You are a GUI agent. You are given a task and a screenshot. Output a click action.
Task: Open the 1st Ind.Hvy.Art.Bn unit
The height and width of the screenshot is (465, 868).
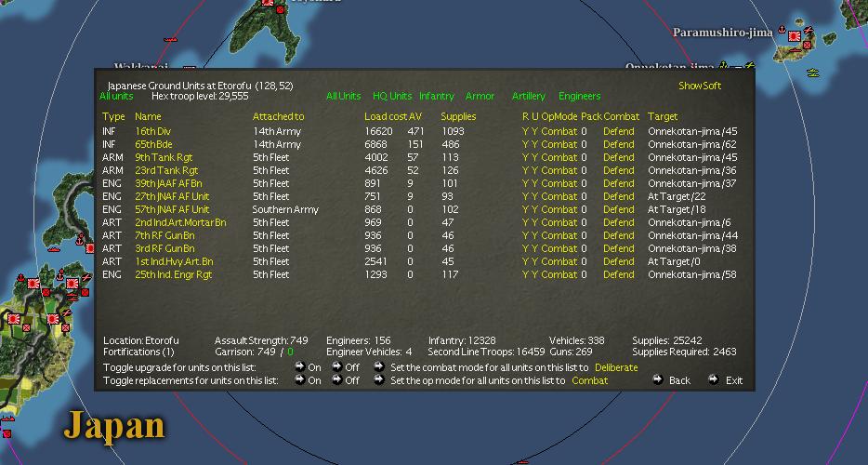click(174, 261)
